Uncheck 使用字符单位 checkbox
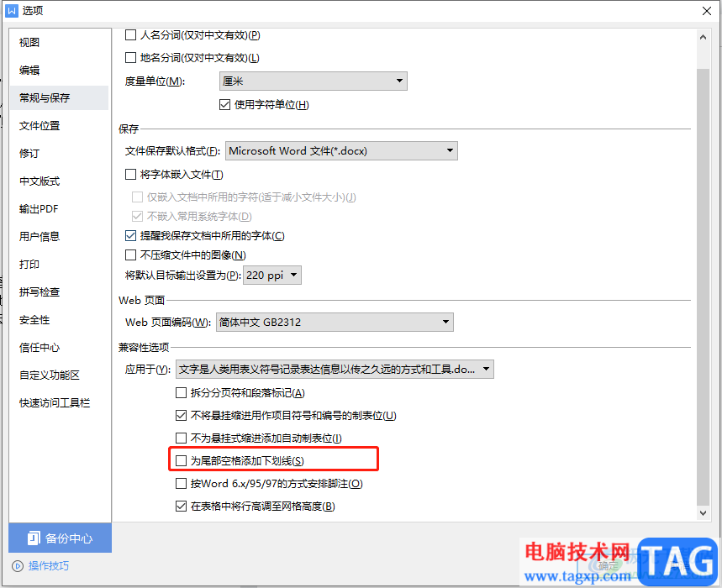The width and height of the screenshot is (722, 588). coord(224,104)
